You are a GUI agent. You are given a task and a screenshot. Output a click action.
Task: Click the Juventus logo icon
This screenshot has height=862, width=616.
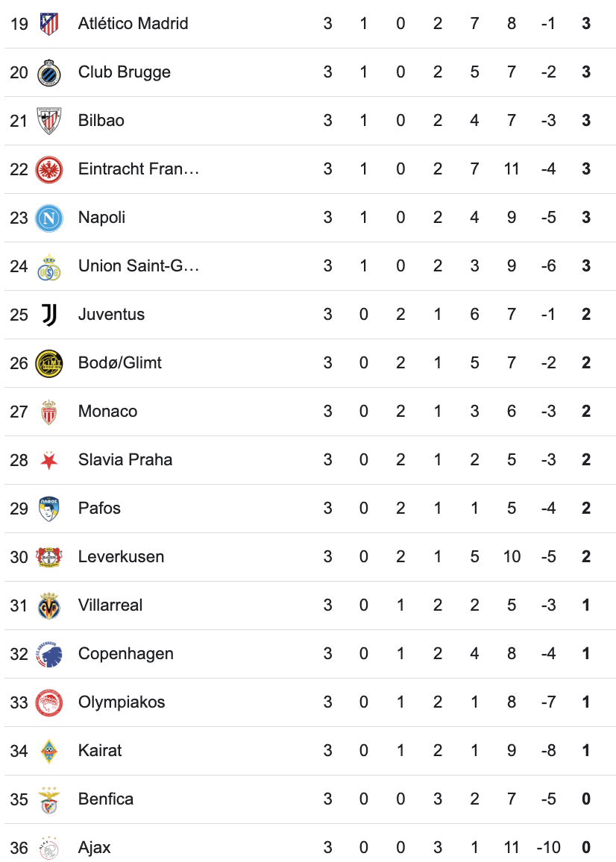[x=48, y=315]
